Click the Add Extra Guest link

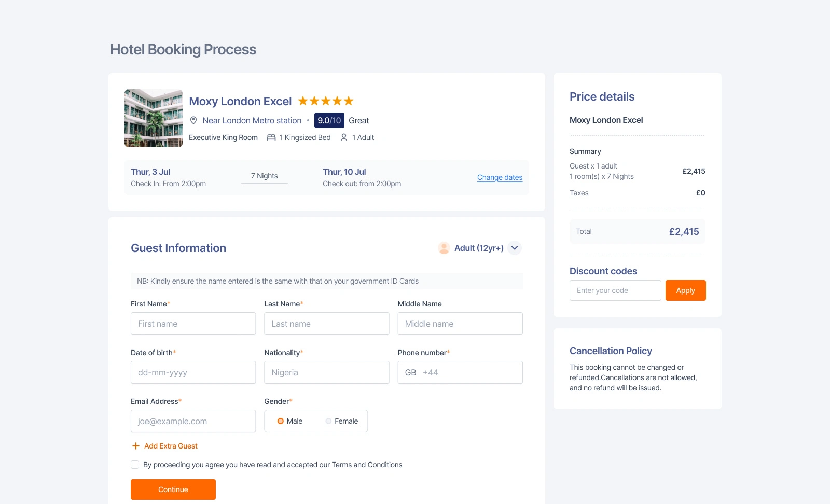[171, 446]
